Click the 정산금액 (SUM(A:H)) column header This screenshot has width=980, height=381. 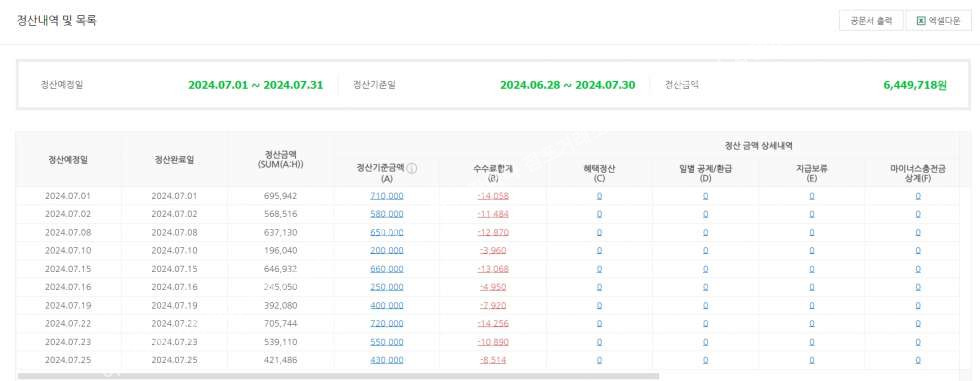(281, 159)
